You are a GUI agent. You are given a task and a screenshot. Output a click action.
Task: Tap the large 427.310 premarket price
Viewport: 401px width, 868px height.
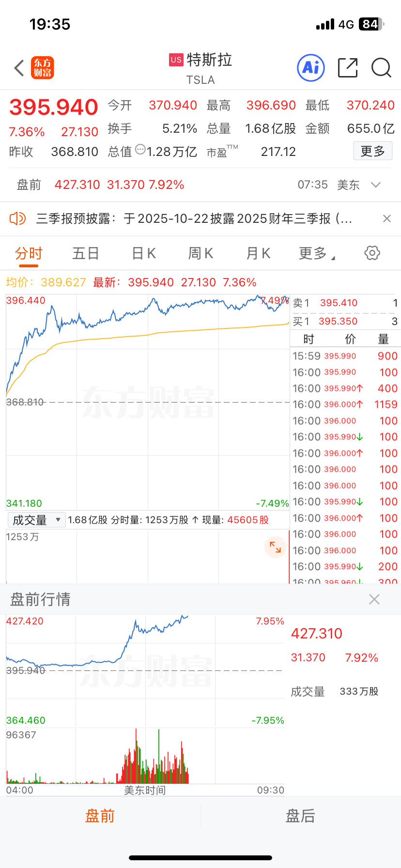pos(317,634)
